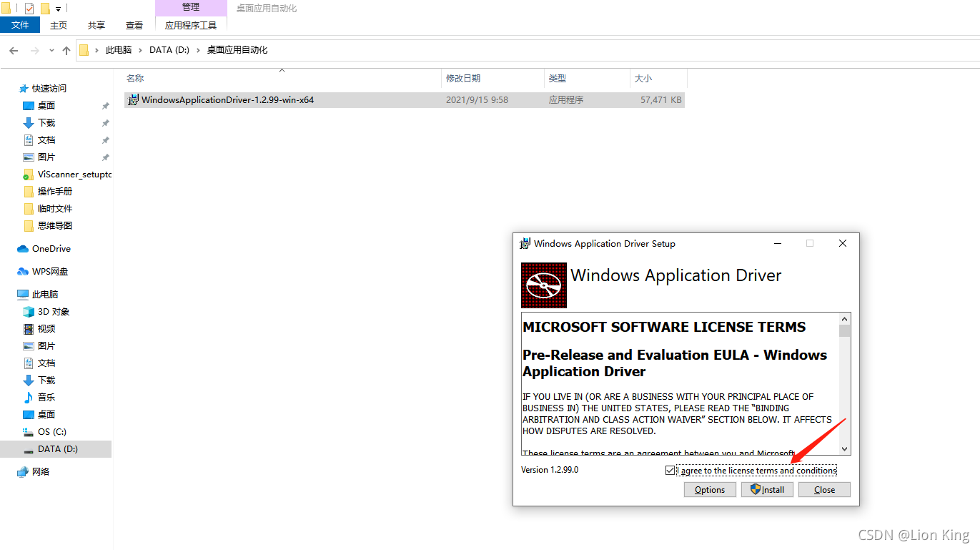Toggle the license agreement checkbox
This screenshot has width=980, height=550.
click(x=670, y=471)
